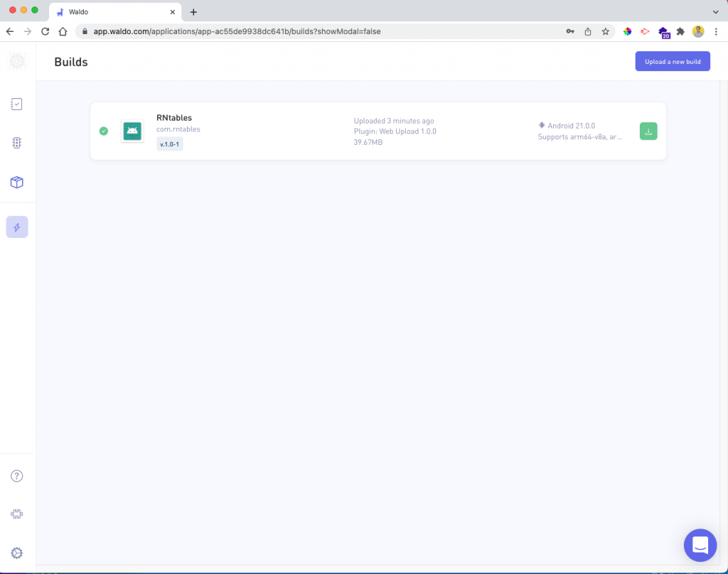728x574 pixels.
Task: Click the puzzle-piece integrations icon in sidebar
Action: 16,514
